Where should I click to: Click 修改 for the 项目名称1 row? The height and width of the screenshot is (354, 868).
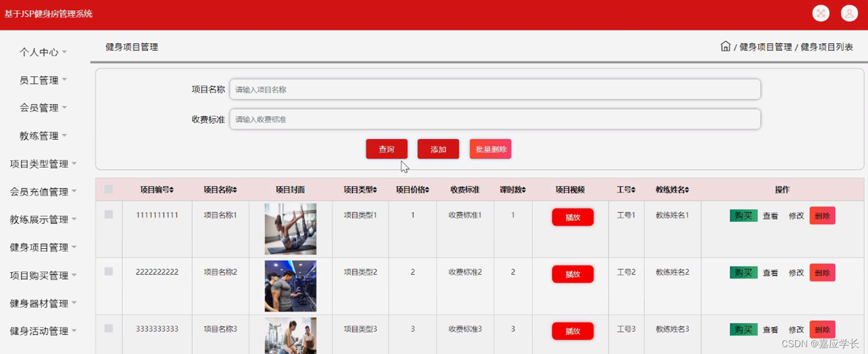[x=796, y=216]
